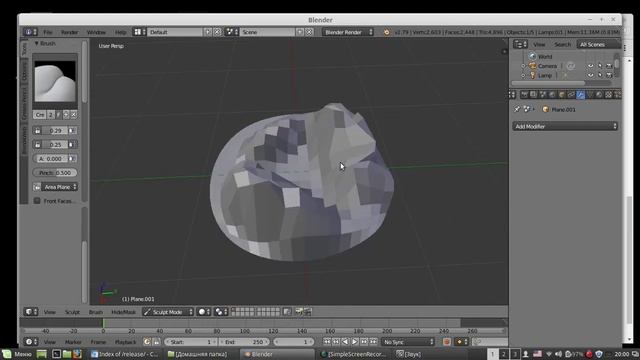
Task: Open the viewport shading selector
Action: click(x=204, y=312)
